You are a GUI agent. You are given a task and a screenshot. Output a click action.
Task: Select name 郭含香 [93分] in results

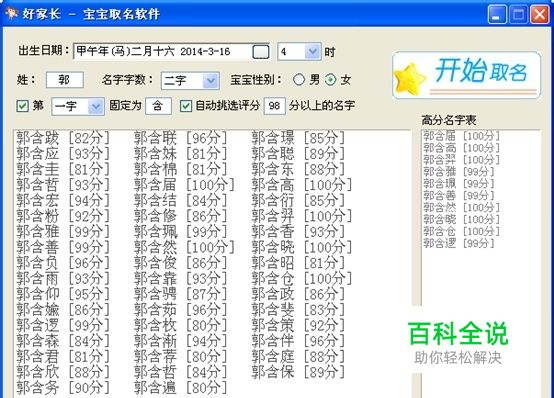click(x=298, y=232)
